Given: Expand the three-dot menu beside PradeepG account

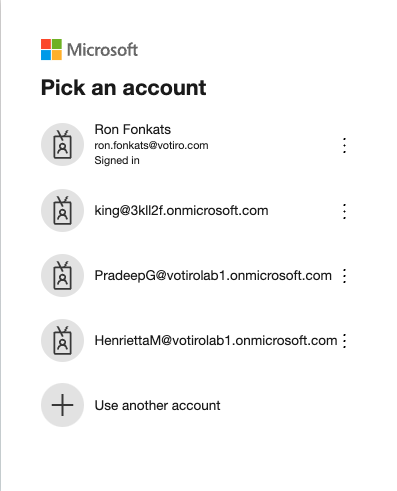Looking at the screenshot, I should (x=344, y=276).
